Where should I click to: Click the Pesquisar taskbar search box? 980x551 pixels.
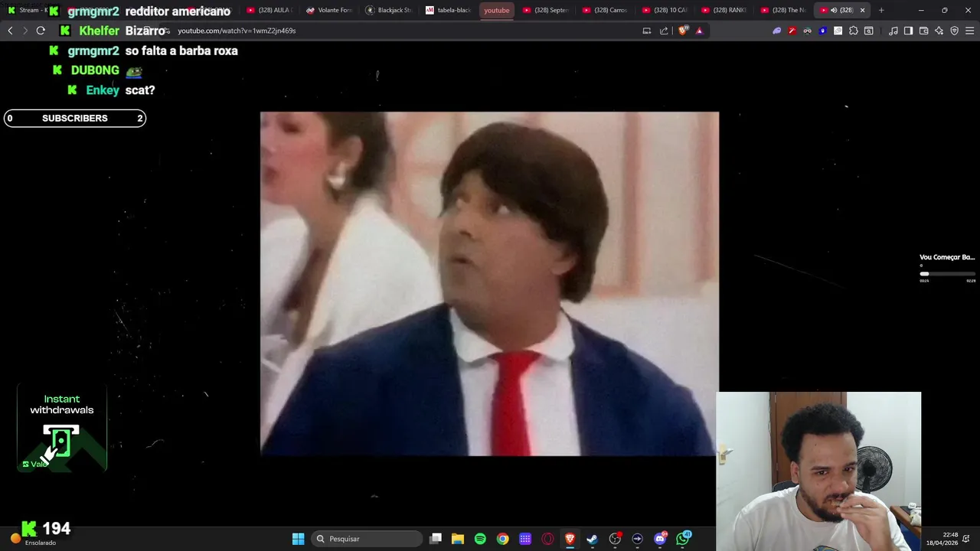click(x=367, y=539)
